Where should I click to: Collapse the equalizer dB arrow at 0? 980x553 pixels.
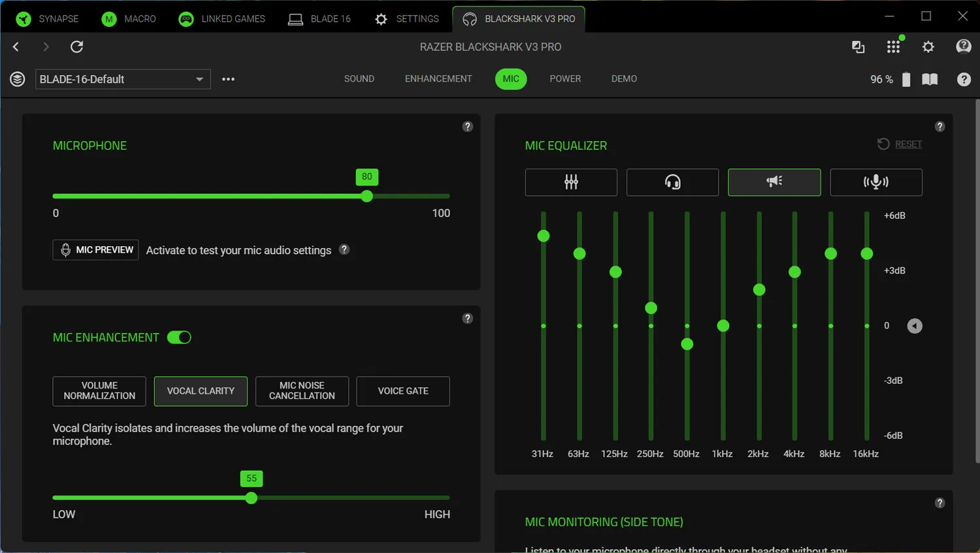coord(915,326)
